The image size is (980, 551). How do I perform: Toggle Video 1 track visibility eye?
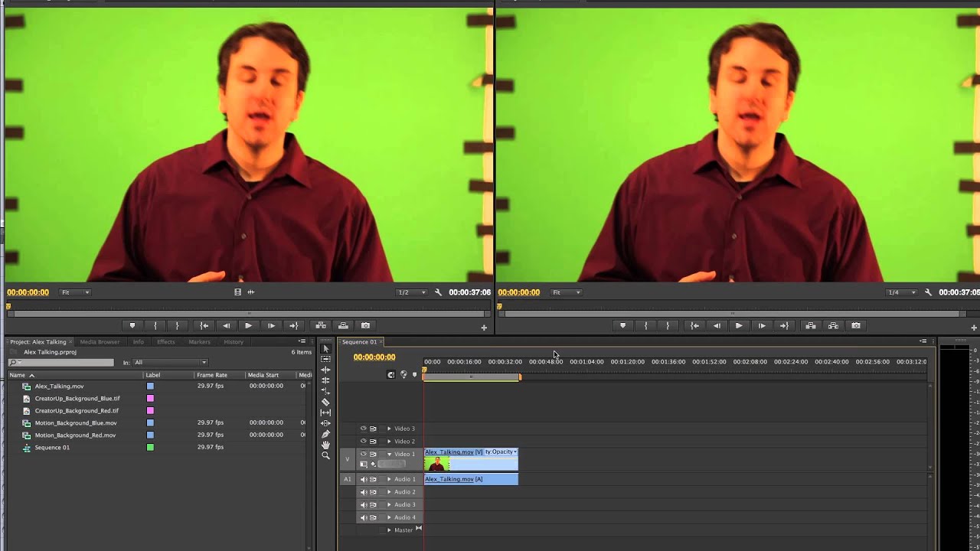(x=364, y=454)
